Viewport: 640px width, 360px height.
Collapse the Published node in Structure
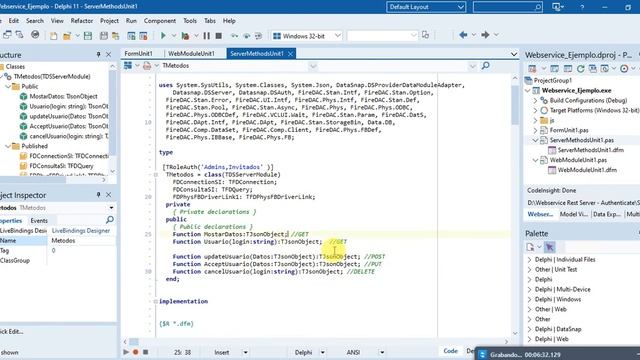8,146
